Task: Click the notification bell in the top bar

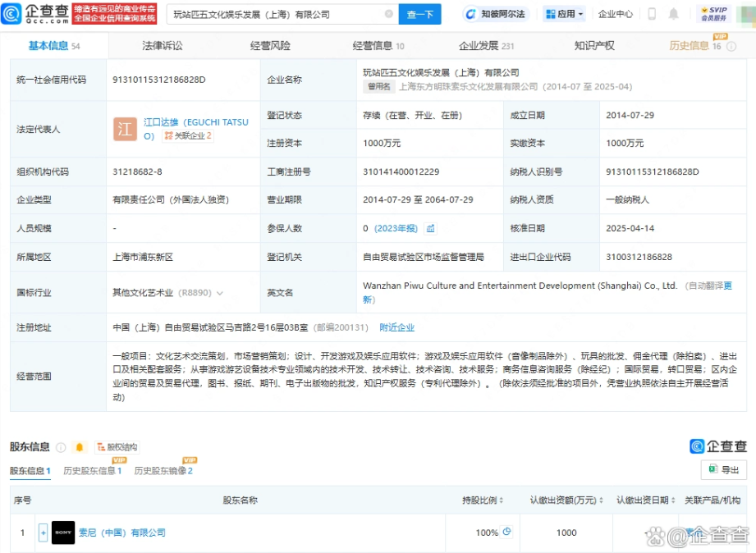Action: pos(673,14)
